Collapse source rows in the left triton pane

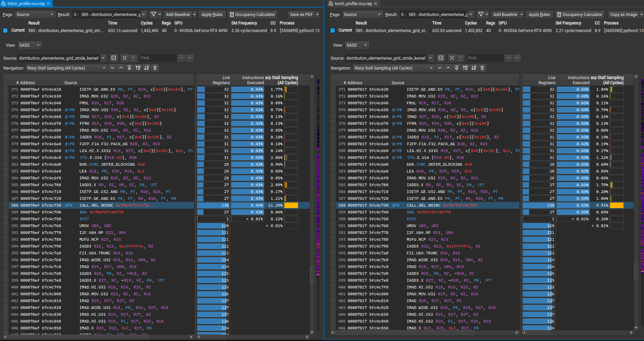click(114, 58)
